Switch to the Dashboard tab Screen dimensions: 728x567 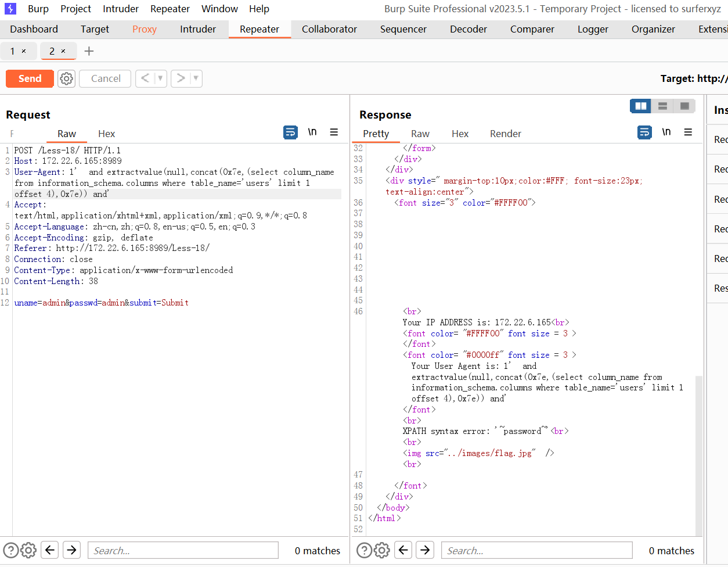(34, 29)
